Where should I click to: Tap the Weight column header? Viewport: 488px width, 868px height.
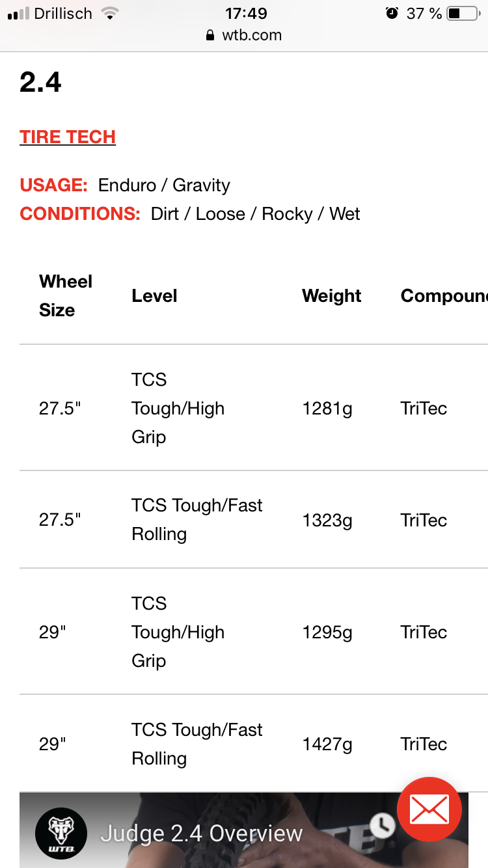coord(331,296)
